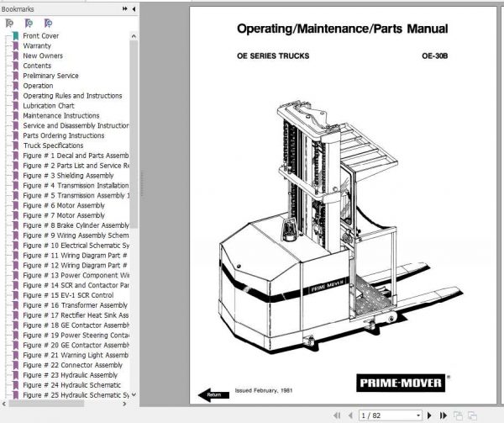Open Figure # 6 Motor Assembly bookmark
The width and height of the screenshot is (504, 423).
[64, 205]
